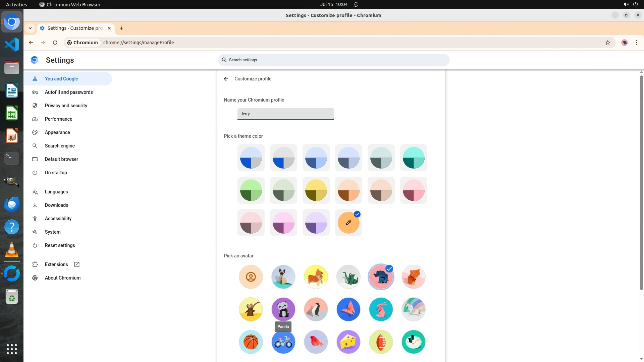Viewport: 644px width, 362px height.
Task: Go to Appearance settings section
Action: (x=57, y=132)
